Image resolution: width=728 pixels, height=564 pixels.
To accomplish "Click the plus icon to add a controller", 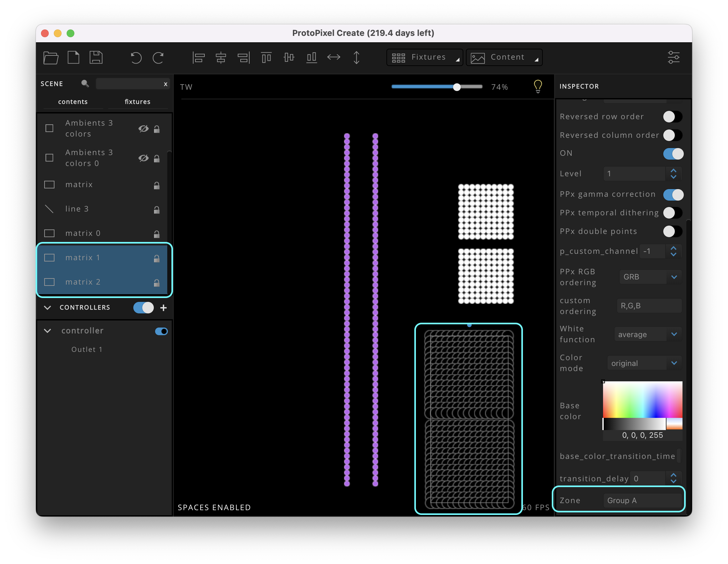I will (x=163, y=308).
